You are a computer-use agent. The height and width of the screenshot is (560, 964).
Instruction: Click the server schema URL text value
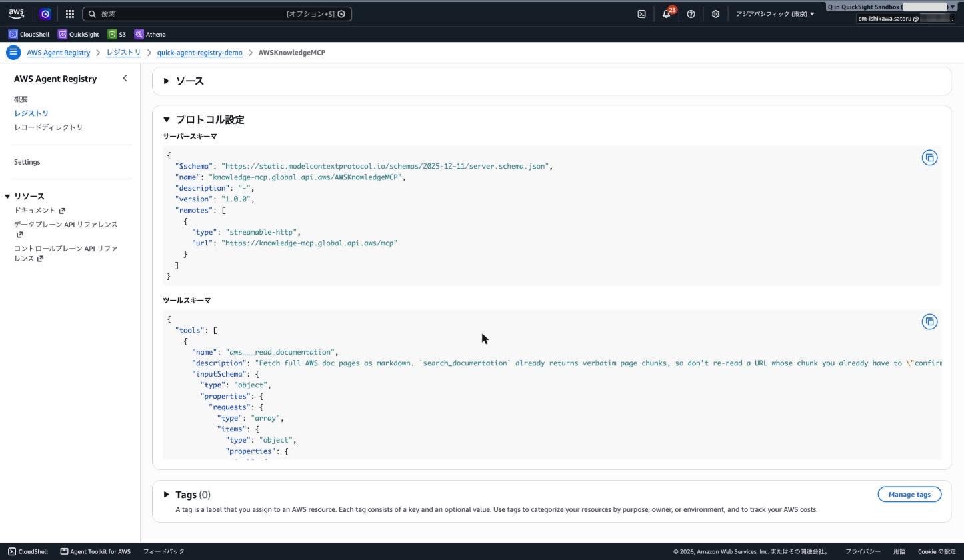pos(385,166)
